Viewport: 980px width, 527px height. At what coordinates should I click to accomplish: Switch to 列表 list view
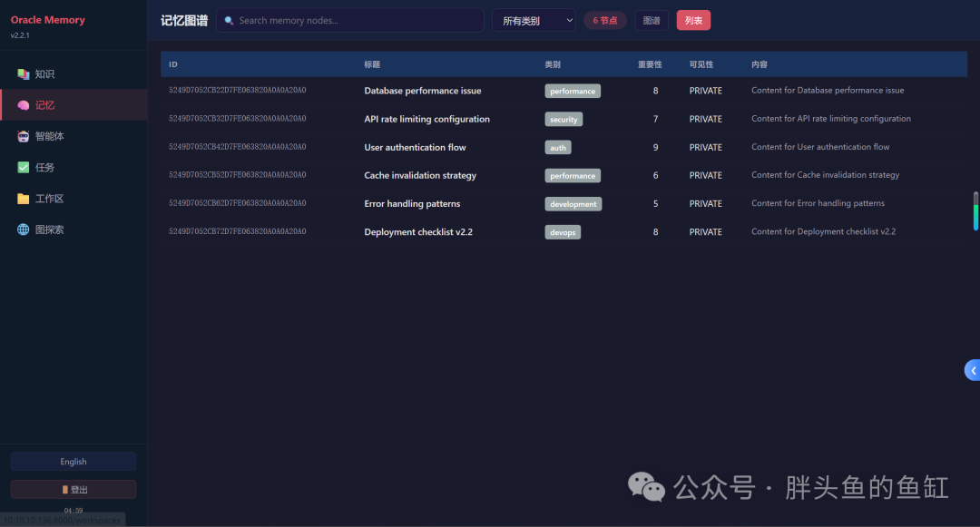[x=693, y=21]
